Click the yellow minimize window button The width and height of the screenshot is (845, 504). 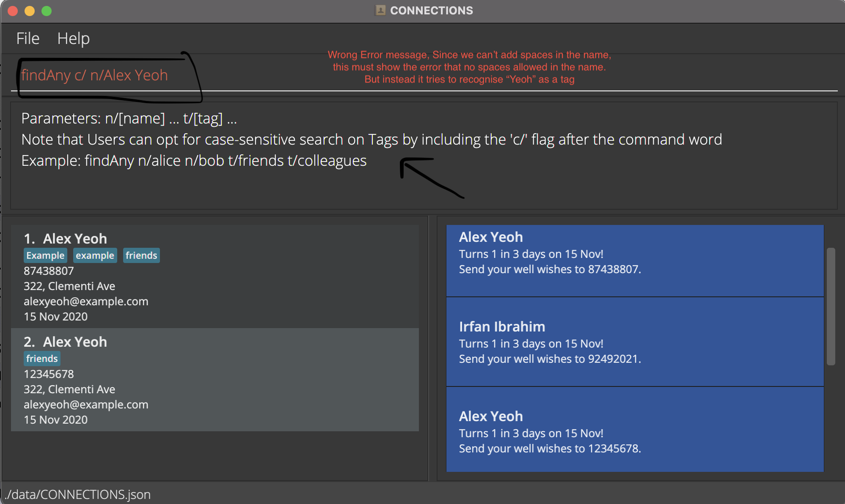click(x=30, y=11)
